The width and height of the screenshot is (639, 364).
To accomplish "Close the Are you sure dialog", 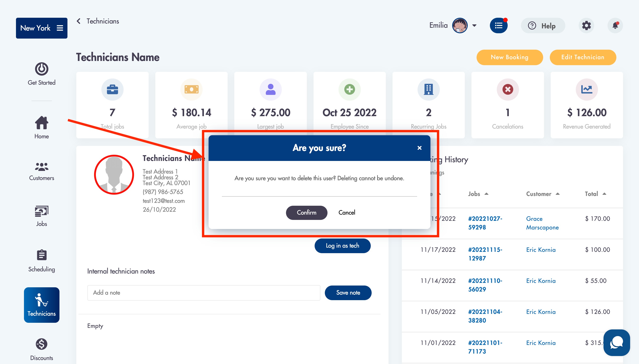I will [420, 148].
